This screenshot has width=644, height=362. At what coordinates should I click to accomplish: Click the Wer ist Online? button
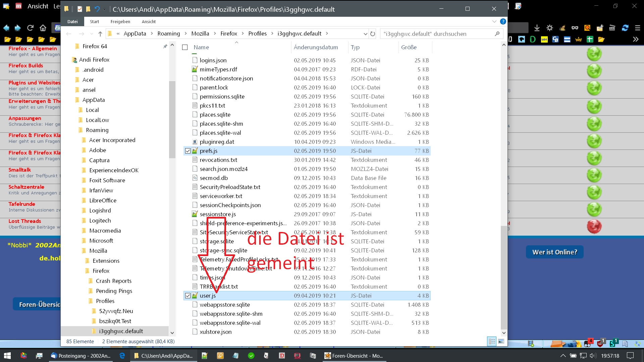tap(554, 252)
